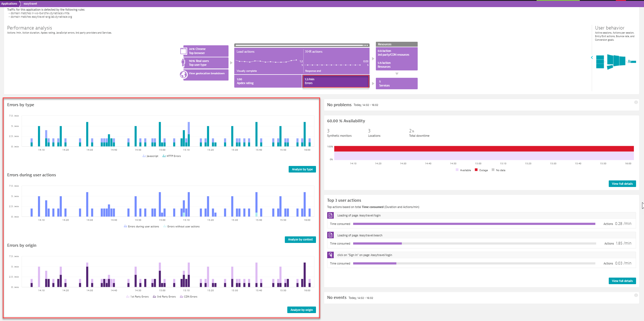Toggle Errors during user actions legend

pyautogui.click(x=141, y=227)
